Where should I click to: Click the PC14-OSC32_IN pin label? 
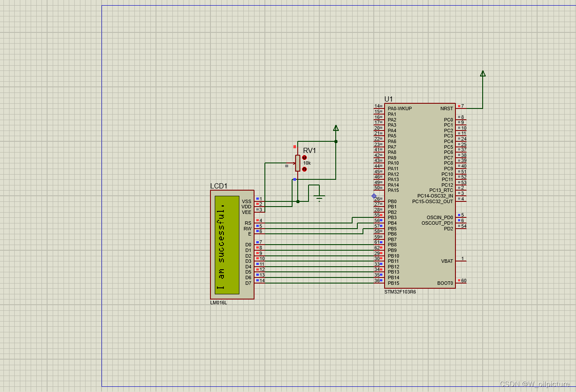click(x=435, y=196)
